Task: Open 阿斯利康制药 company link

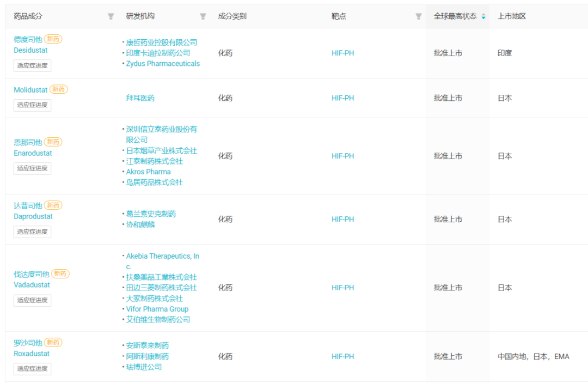Action: [x=148, y=356]
